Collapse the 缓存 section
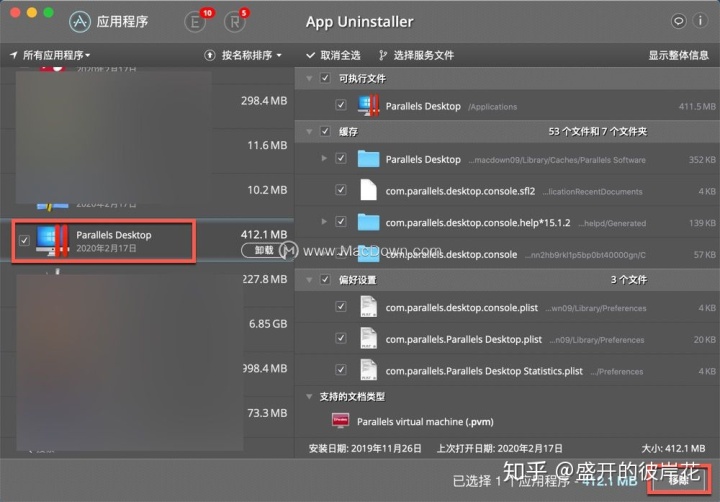The image size is (720, 502). click(x=309, y=132)
